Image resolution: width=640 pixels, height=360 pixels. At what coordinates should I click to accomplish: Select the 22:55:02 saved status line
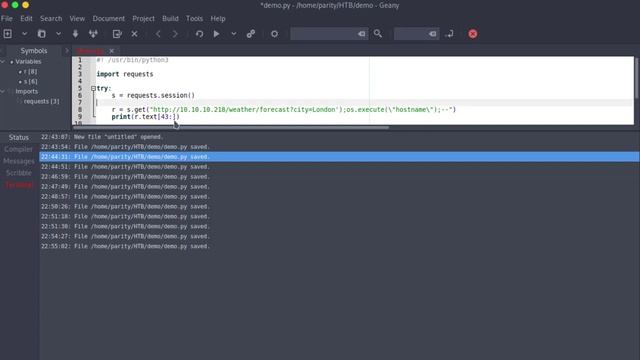(x=339, y=246)
